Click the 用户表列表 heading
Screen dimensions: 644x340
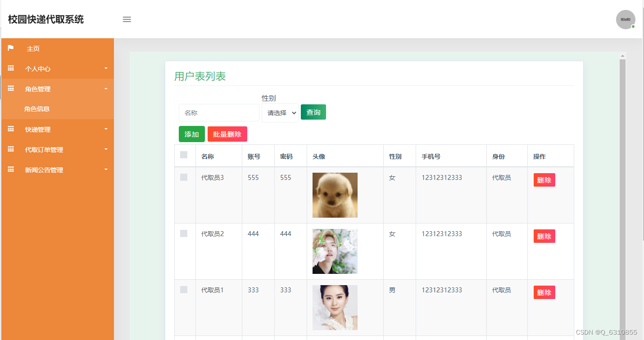[x=200, y=76]
